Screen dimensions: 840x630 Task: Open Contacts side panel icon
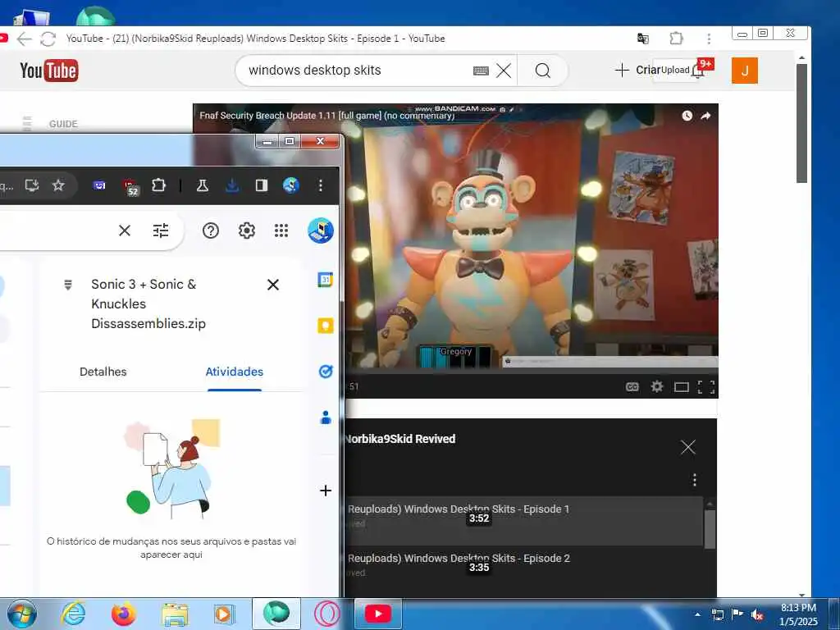click(x=325, y=418)
